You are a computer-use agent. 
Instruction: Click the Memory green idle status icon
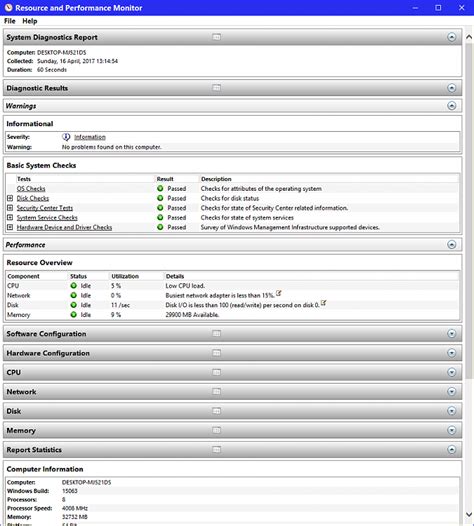(74, 315)
